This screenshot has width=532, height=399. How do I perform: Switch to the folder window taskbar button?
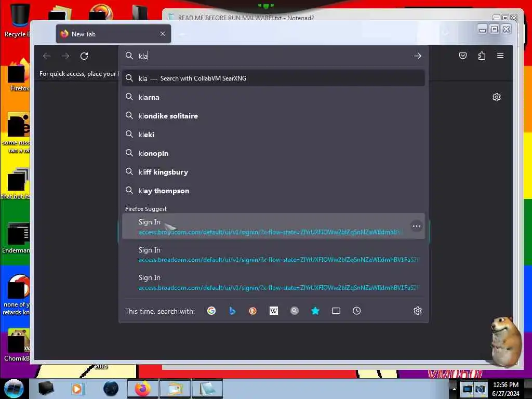175,389
